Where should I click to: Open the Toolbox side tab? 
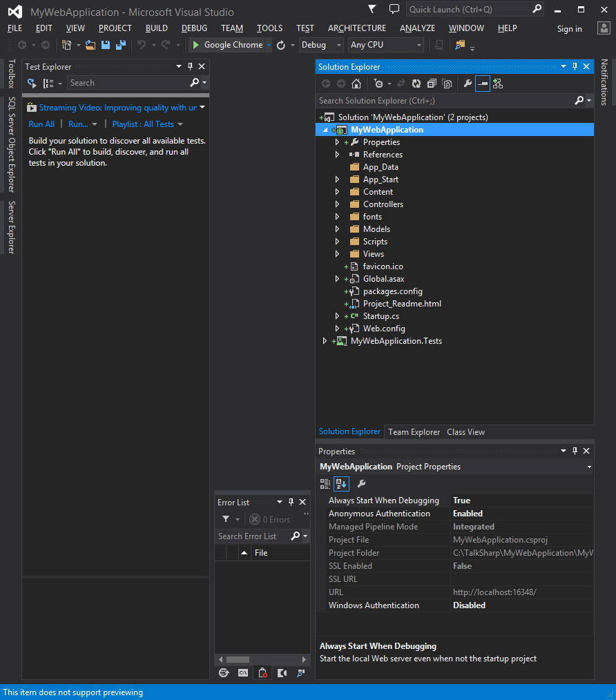click(12, 74)
